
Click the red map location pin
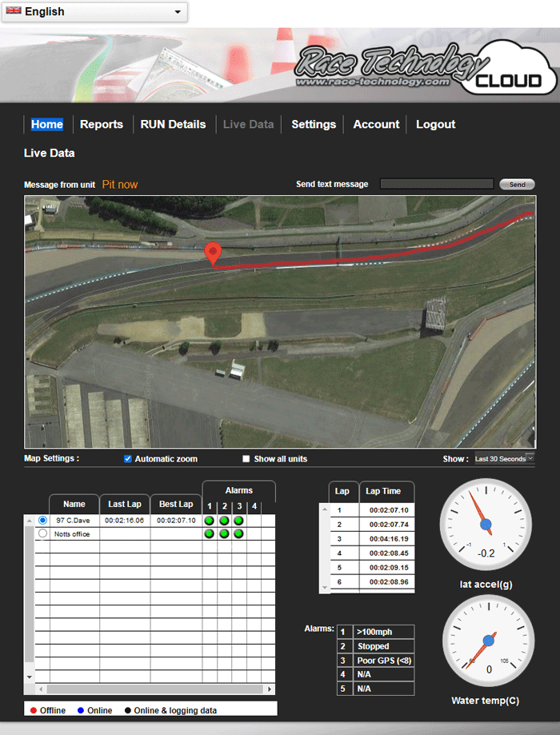(212, 252)
